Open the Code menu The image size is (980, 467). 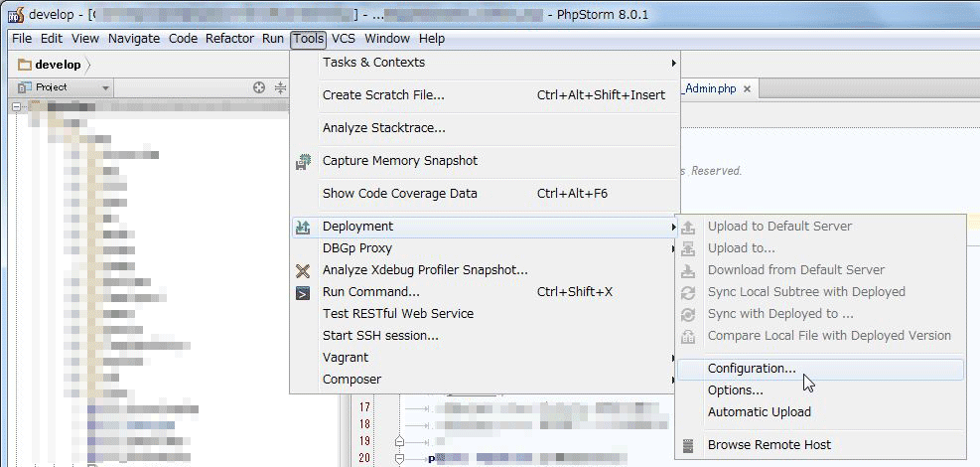(183, 39)
